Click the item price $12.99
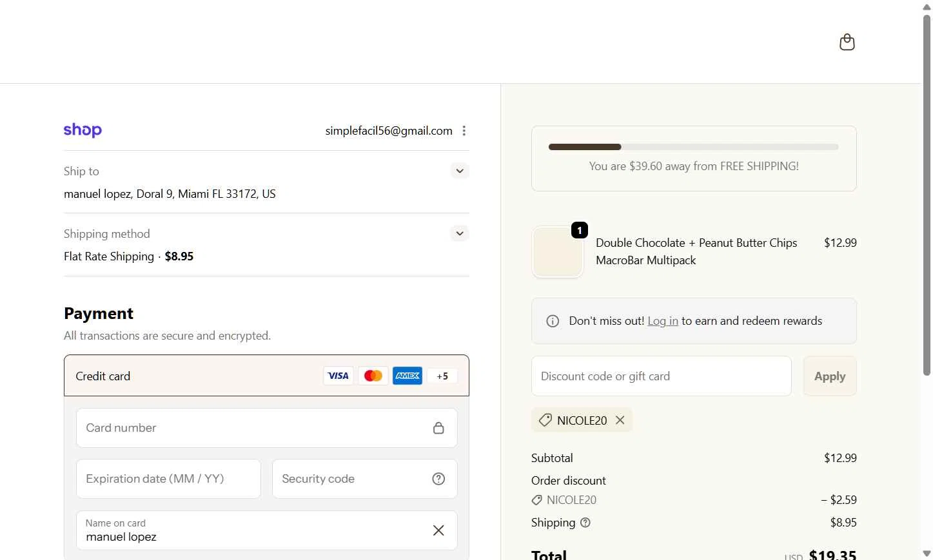Image resolution: width=933 pixels, height=560 pixels. 840,243
